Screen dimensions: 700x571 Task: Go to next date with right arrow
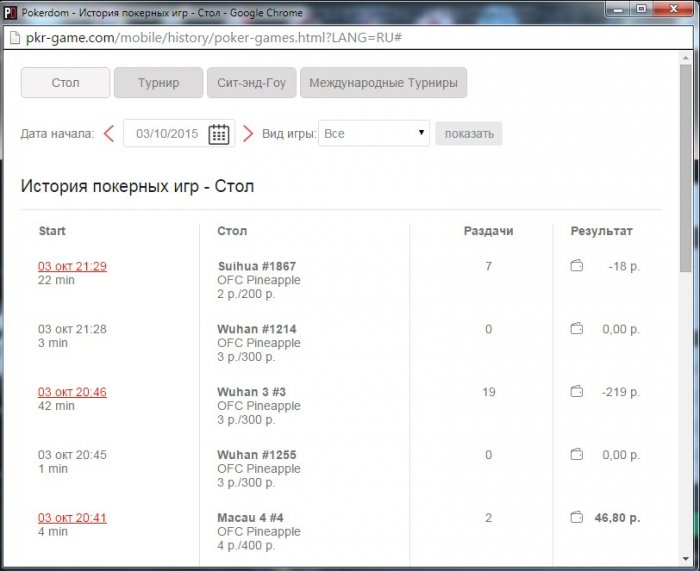[248, 133]
